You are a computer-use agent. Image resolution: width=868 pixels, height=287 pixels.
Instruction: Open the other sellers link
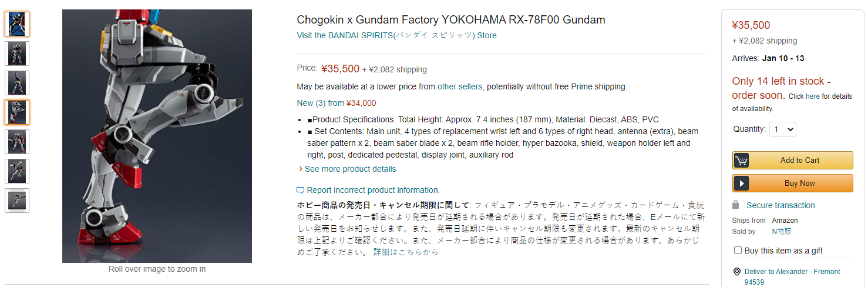(461, 86)
